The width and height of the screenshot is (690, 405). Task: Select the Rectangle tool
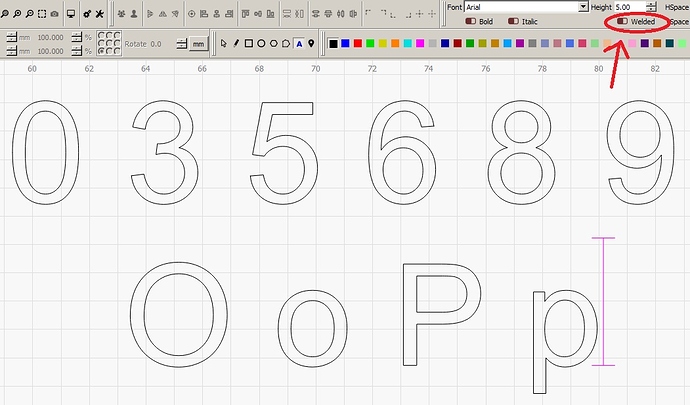249,43
